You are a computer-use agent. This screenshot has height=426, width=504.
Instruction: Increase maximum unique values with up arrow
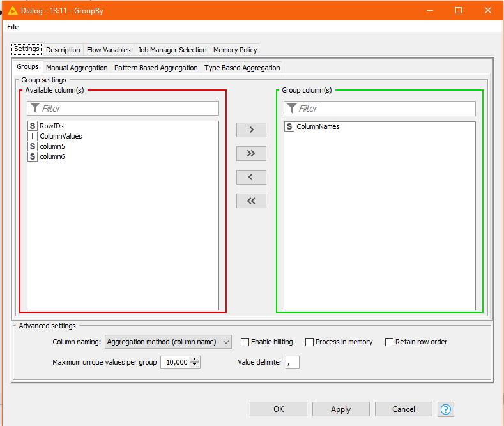194,360
